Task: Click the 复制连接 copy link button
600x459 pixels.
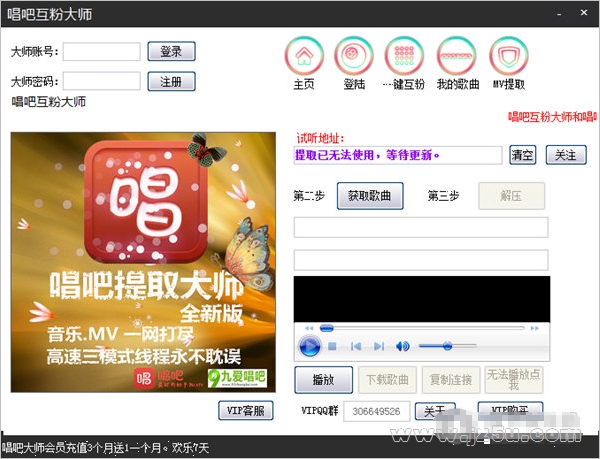Action: coord(451,380)
